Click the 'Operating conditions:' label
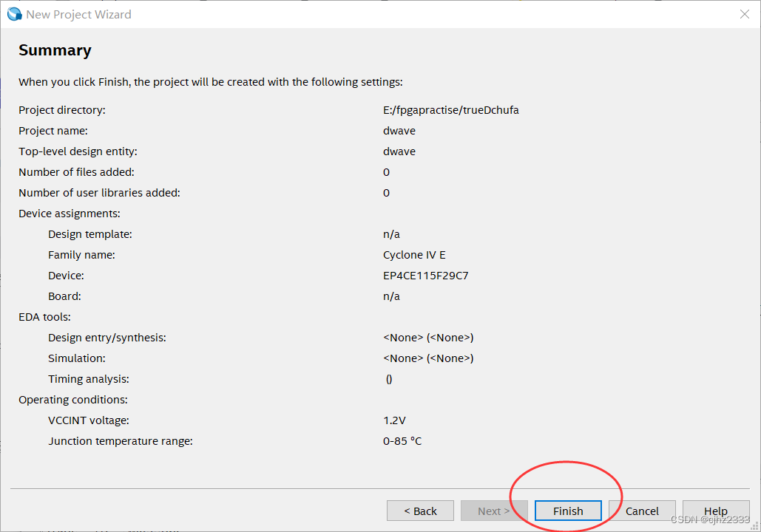The width and height of the screenshot is (761, 532). (x=72, y=400)
